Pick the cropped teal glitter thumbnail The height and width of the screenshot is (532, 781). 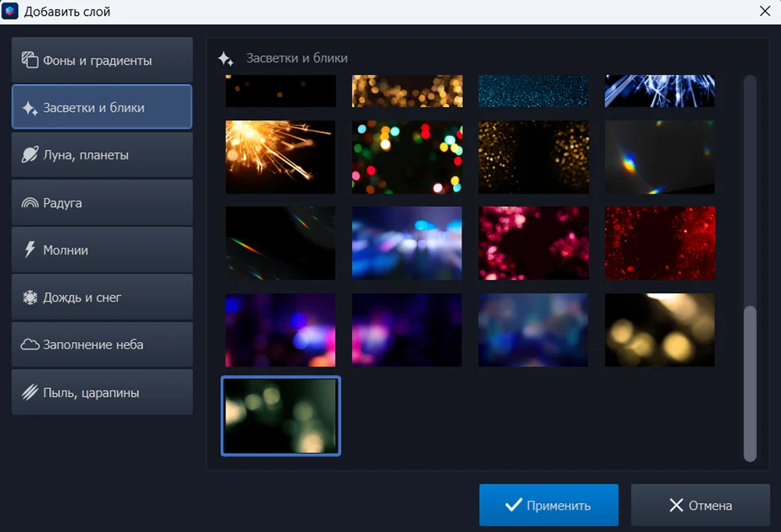click(x=533, y=91)
